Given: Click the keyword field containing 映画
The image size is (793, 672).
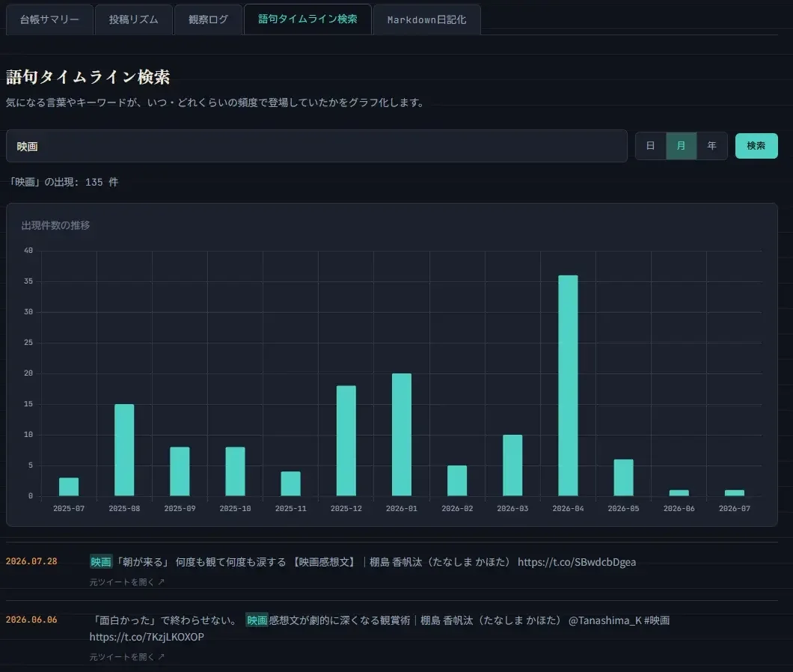Looking at the screenshot, I should click(316, 146).
